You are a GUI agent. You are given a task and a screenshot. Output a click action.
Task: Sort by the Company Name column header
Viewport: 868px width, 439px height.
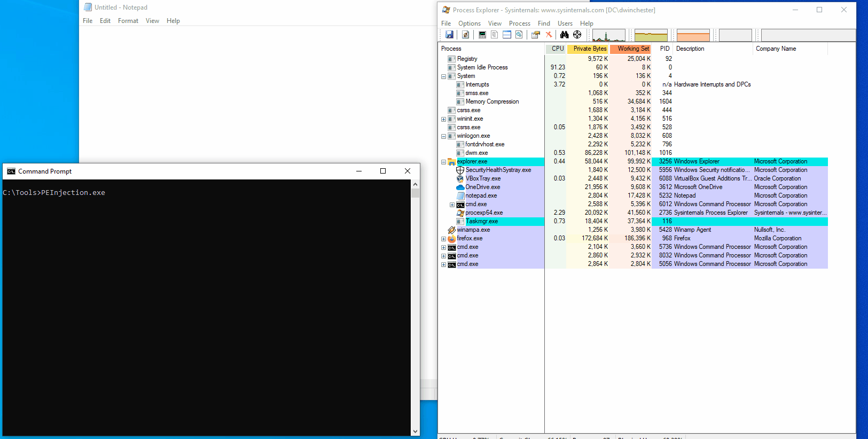click(791, 49)
